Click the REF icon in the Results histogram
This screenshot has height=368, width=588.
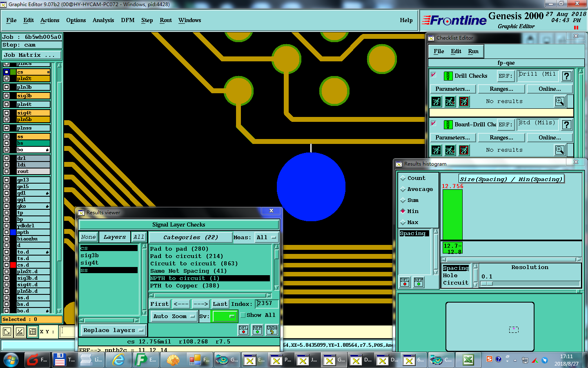point(419,282)
